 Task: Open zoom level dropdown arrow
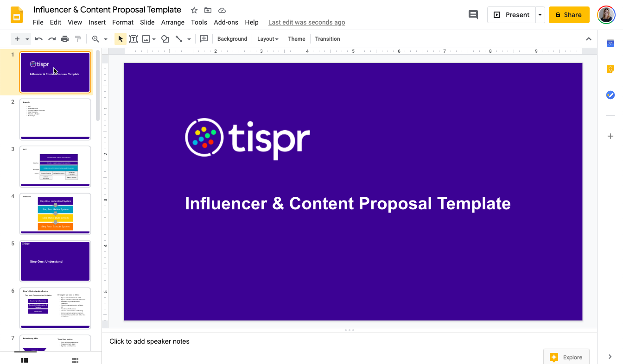pyautogui.click(x=106, y=39)
